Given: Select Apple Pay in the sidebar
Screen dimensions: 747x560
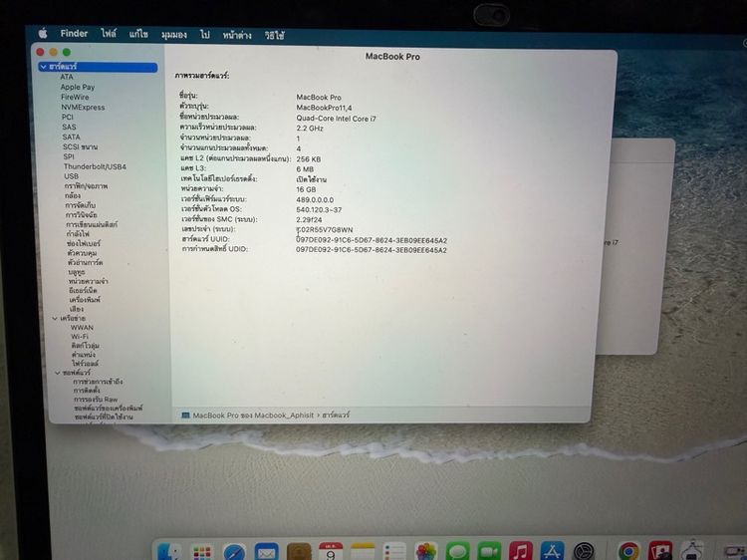Looking at the screenshot, I should [78, 87].
